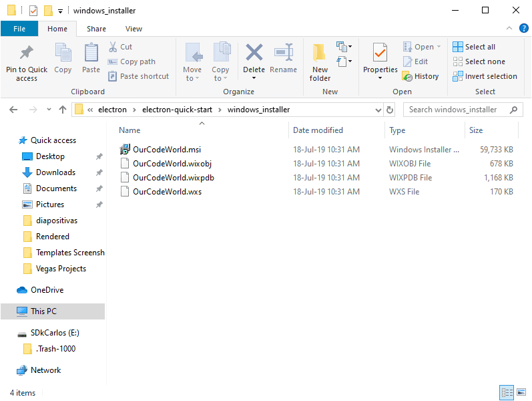Open the File menu tab
Image resolution: width=532 pixels, height=401 pixels.
pyautogui.click(x=19, y=29)
